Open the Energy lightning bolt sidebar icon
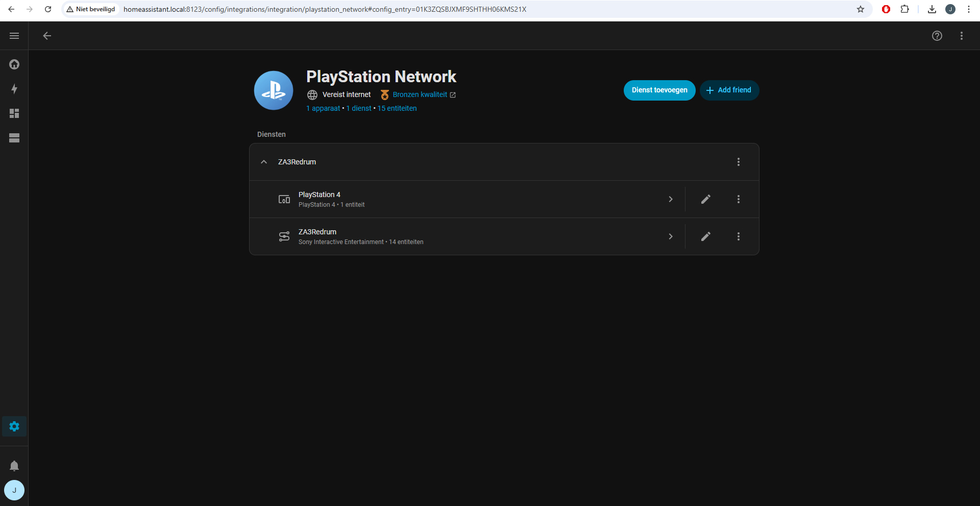This screenshot has height=506, width=980. click(14, 89)
